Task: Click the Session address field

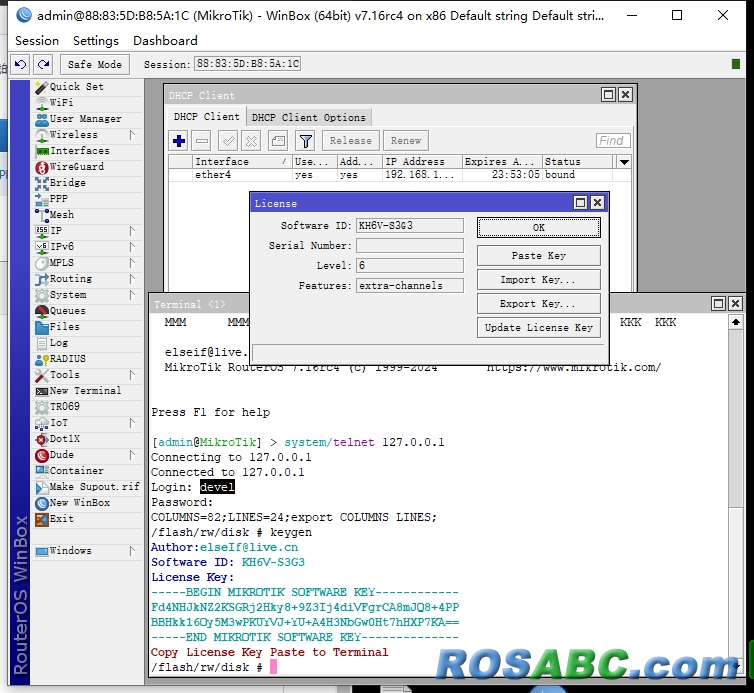Action: (x=248, y=64)
